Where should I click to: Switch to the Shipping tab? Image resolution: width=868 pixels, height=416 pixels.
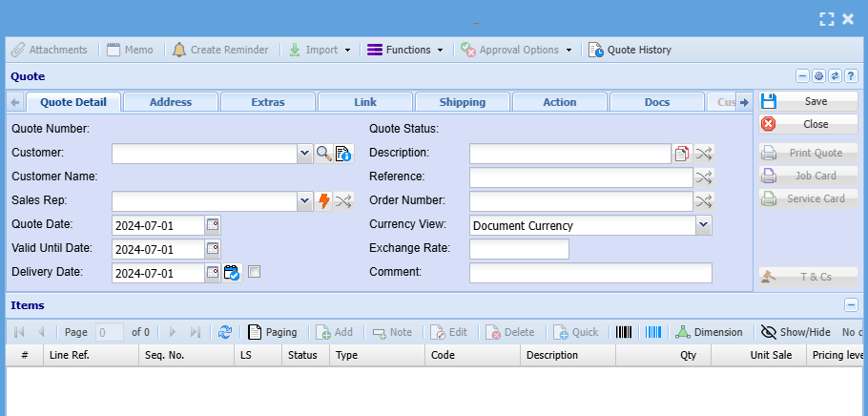tap(462, 102)
